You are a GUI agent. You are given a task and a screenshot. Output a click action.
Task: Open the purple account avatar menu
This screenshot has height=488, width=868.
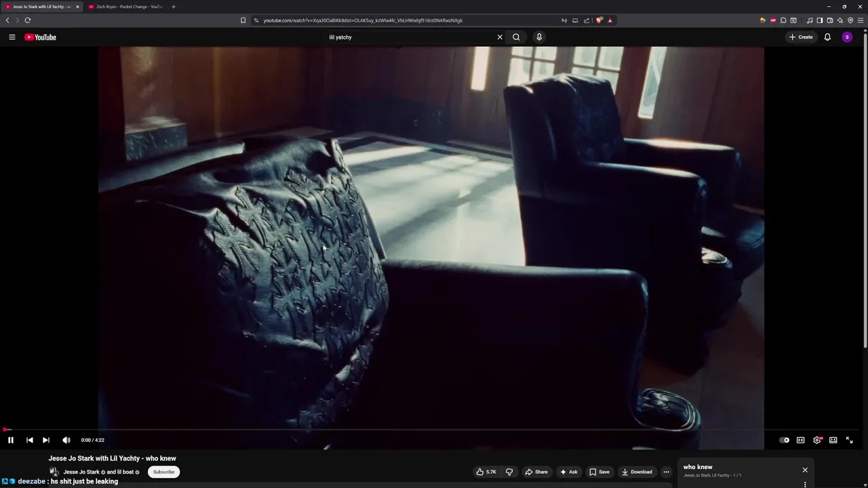847,37
